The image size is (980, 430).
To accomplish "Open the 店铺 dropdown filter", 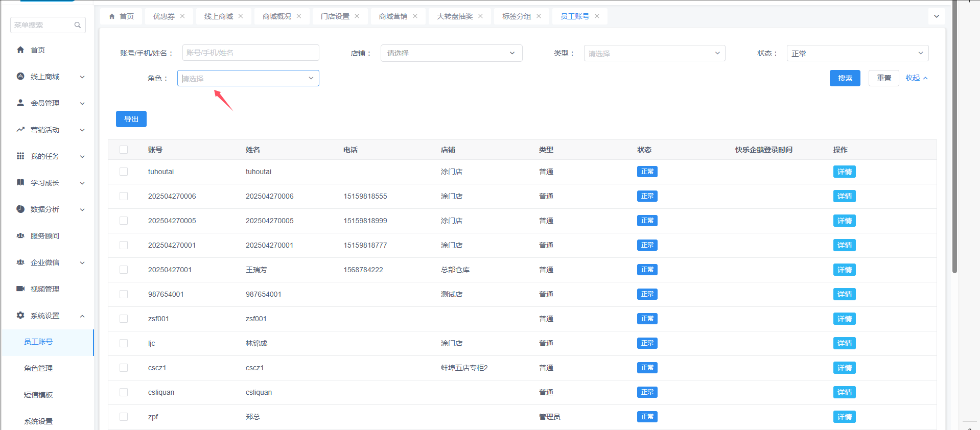I will click(451, 53).
